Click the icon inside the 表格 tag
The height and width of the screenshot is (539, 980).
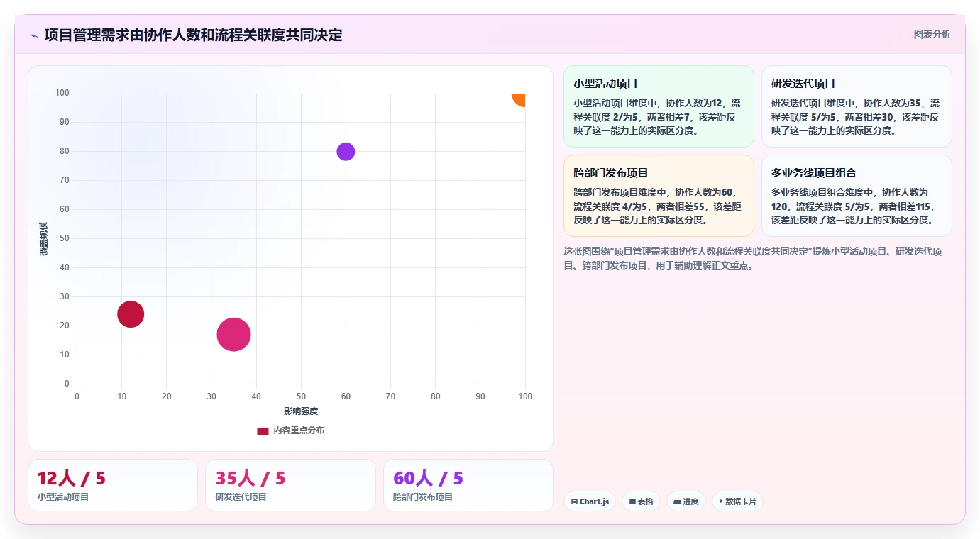tap(632, 502)
